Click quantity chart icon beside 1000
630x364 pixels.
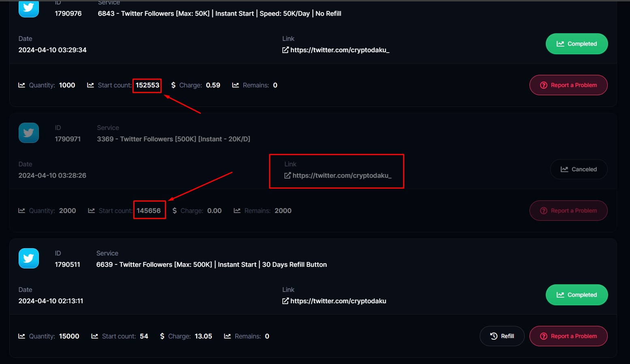point(22,85)
